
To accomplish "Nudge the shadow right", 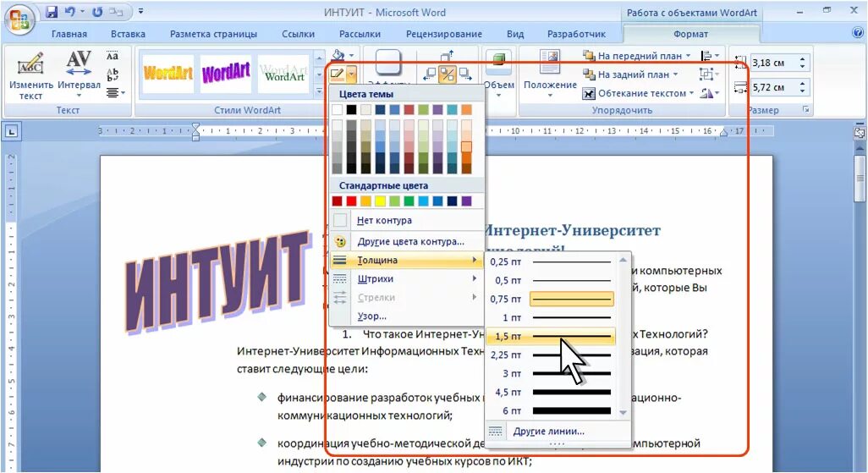I will pos(465,74).
